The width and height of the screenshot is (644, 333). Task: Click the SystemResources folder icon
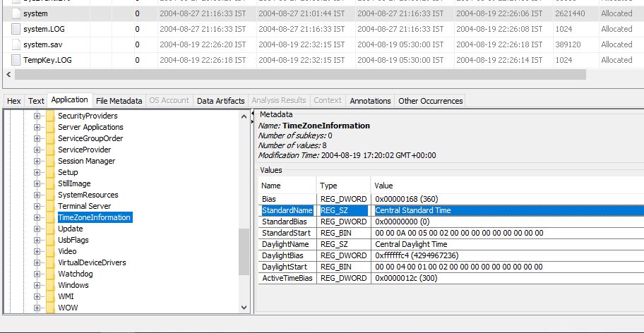point(51,195)
